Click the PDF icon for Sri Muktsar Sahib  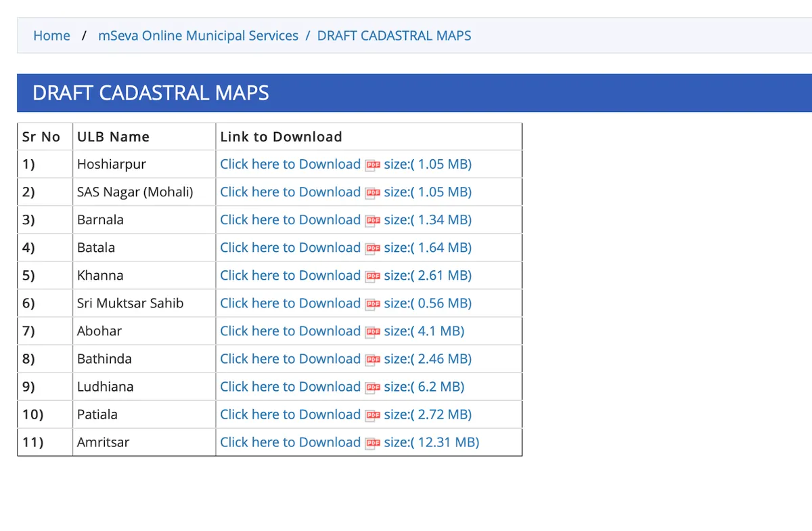point(372,303)
